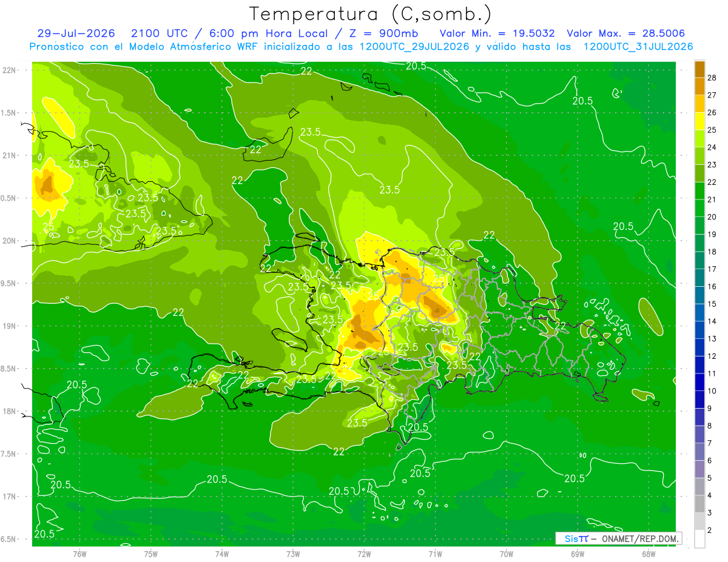Pick the legend color band between 10 and 11
Viewport: 728px width, 562px height.
(x=699, y=383)
